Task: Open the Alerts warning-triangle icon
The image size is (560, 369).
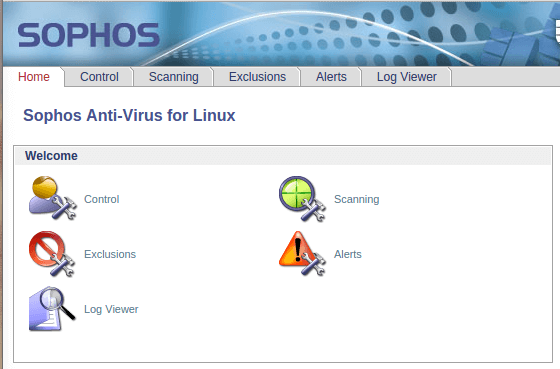Action: click(302, 253)
